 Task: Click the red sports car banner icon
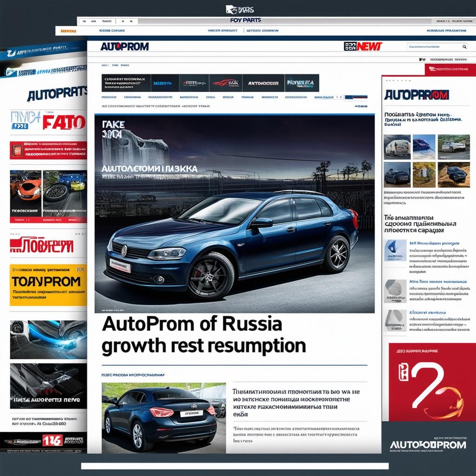click(x=225, y=83)
